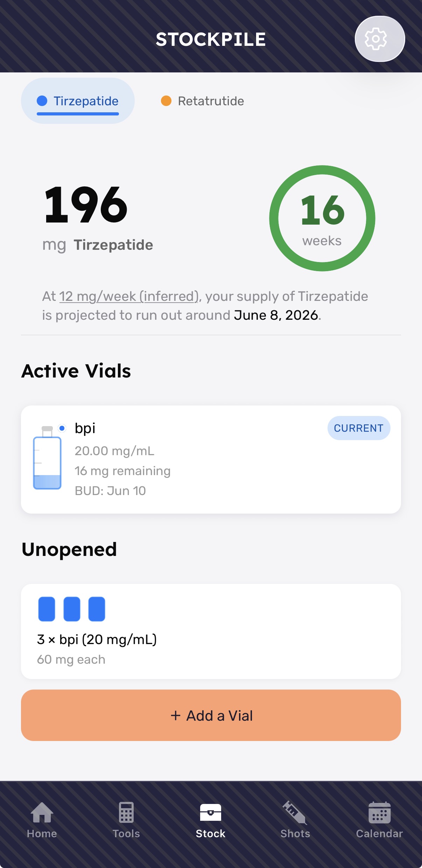Tap the CURRENT badge on bpi vial
The height and width of the screenshot is (868, 422).
(x=359, y=428)
